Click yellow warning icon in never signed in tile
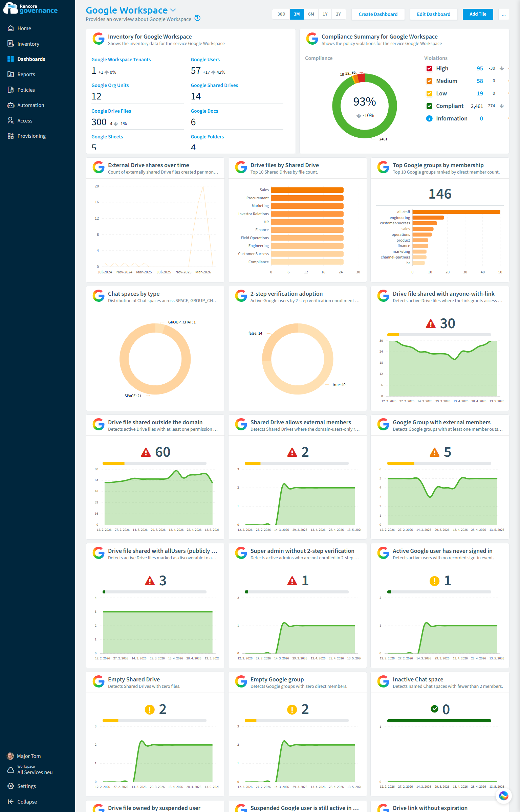Image resolution: width=520 pixels, height=812 pixels. (x=434, y=581)
